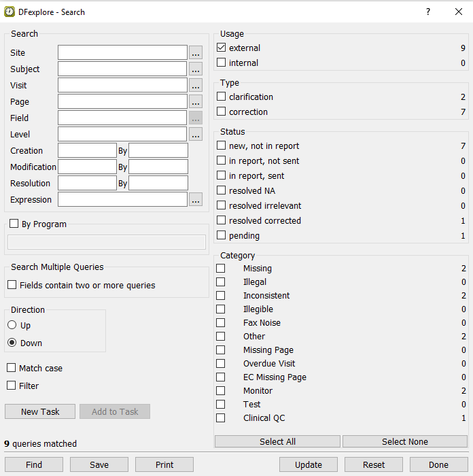Click the DFexplore app icon in title bar
The image size is (473, 476).
pyautogui.click(x=10, y=12)
